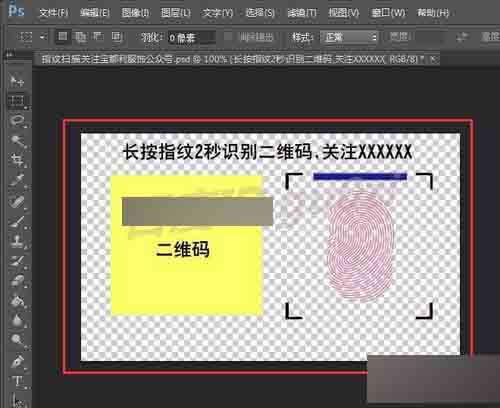500x408 pixels.
Task: Select the Paint Bucket tool
Action: point(17,301)
